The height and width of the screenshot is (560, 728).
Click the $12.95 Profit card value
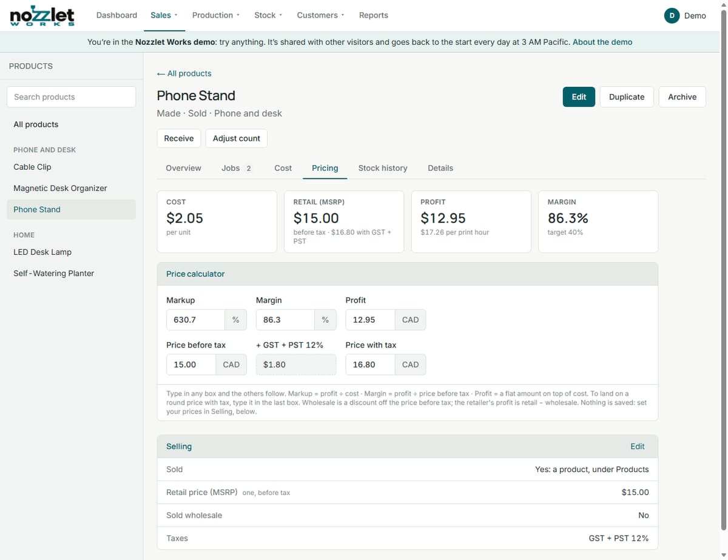(x=443, y=218)
